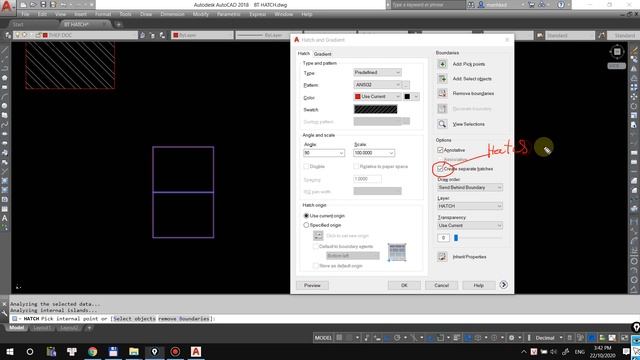Click the Add Pick points icon
The height and width of the screenshot is (360, 640).
442,64
